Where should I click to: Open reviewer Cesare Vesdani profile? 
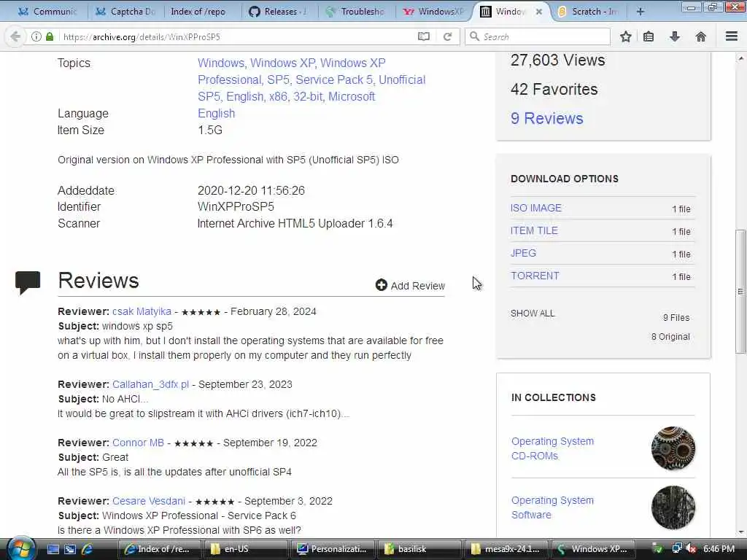tap(149, 501)
